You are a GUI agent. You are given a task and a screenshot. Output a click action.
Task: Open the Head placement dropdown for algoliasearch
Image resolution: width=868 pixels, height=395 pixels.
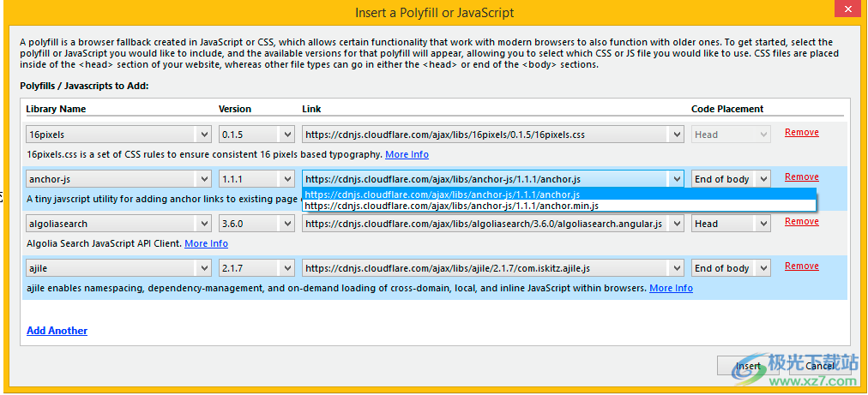pos(731,224)
